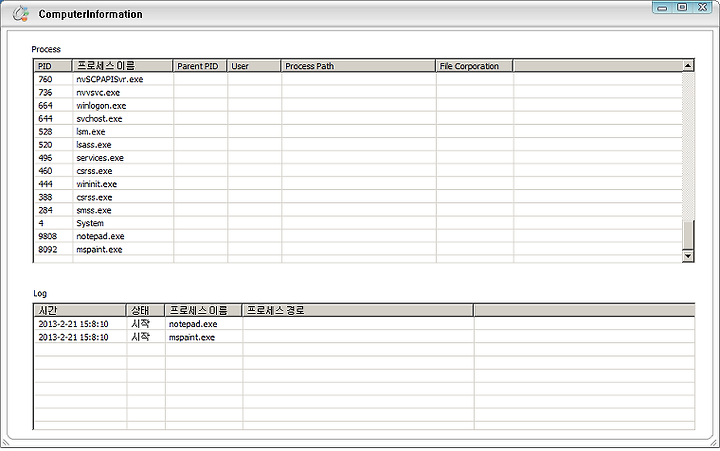Select the lsm.exe process row
This screenshot has height=451, width=720.
tap(359, 131)
